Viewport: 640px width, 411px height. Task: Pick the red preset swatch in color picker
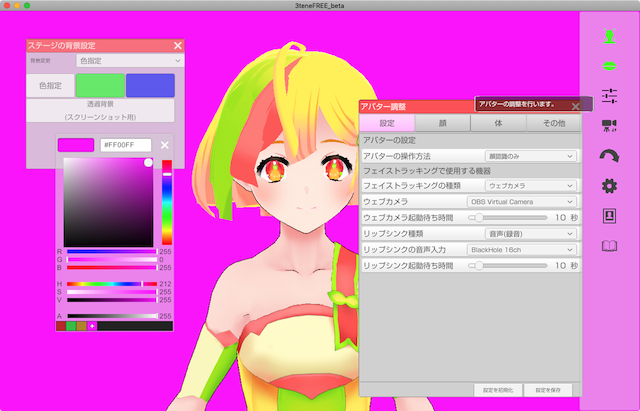click(61, 326)
